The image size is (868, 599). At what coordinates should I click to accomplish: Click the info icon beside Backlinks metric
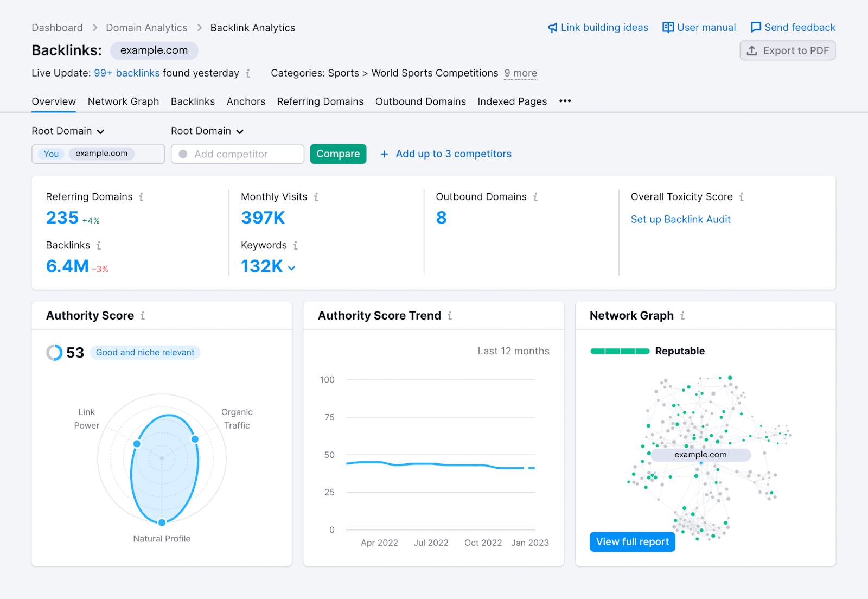pos(99,246)
